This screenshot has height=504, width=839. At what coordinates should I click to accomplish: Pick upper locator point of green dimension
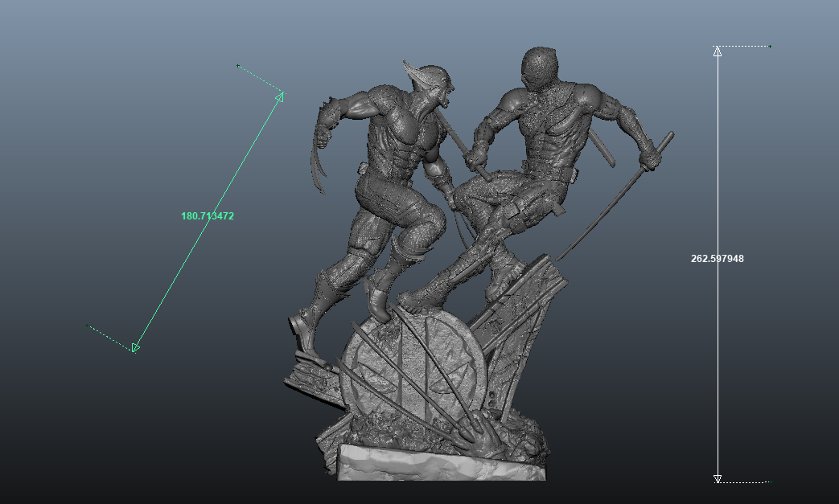coord(237,65)
